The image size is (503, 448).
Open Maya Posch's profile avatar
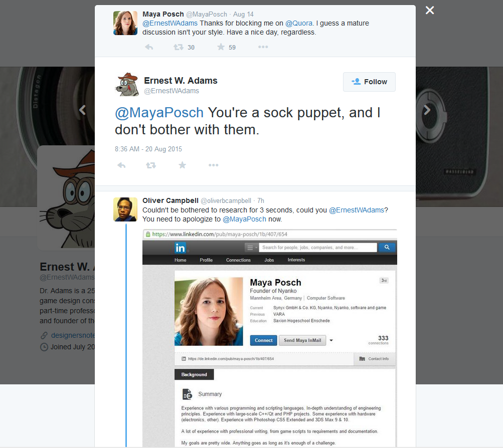click(125, 23)
